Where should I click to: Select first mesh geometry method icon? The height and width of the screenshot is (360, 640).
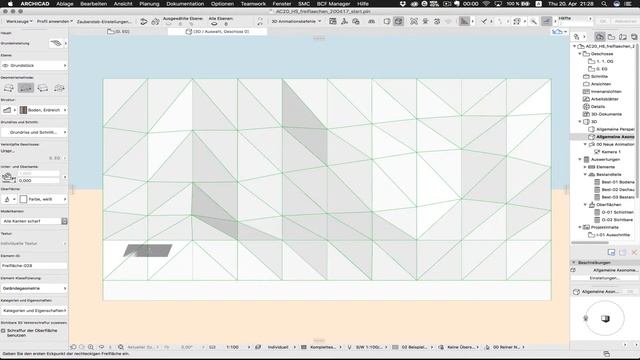pos(9,88)
